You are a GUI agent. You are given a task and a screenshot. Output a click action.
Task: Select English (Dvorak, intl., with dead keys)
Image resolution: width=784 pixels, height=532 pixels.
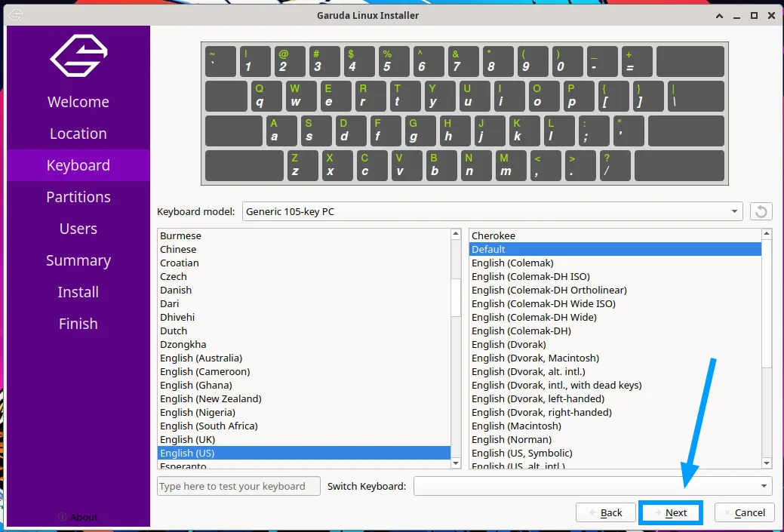coord(615,385)
